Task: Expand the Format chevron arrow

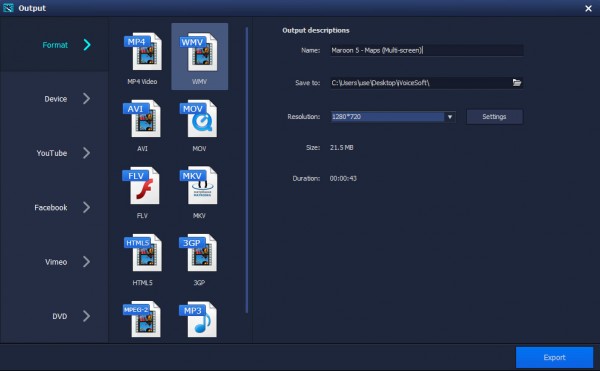Action: [x=87, y=45]
